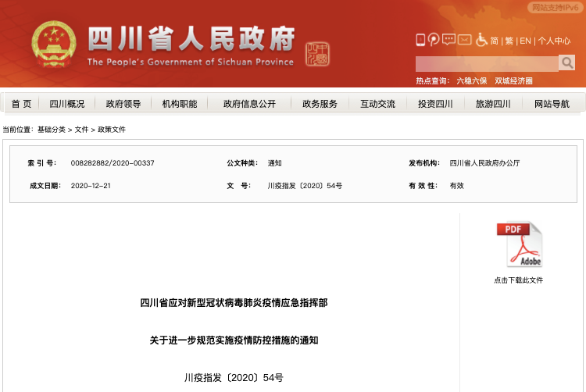Click the 发布机构 label

coord(424,163)
